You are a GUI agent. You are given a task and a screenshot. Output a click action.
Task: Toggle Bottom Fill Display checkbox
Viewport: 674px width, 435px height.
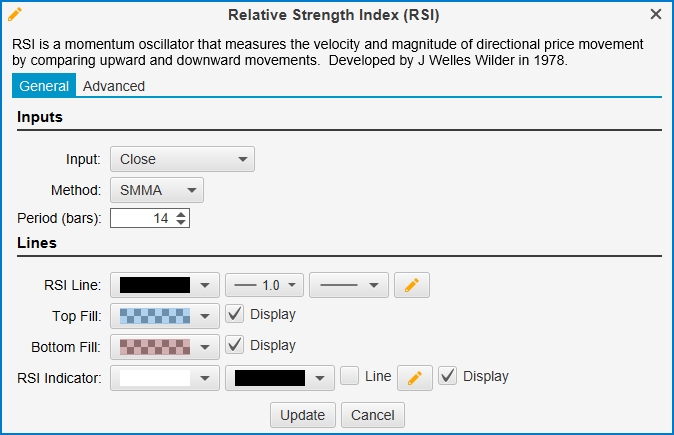coord(235,345)
